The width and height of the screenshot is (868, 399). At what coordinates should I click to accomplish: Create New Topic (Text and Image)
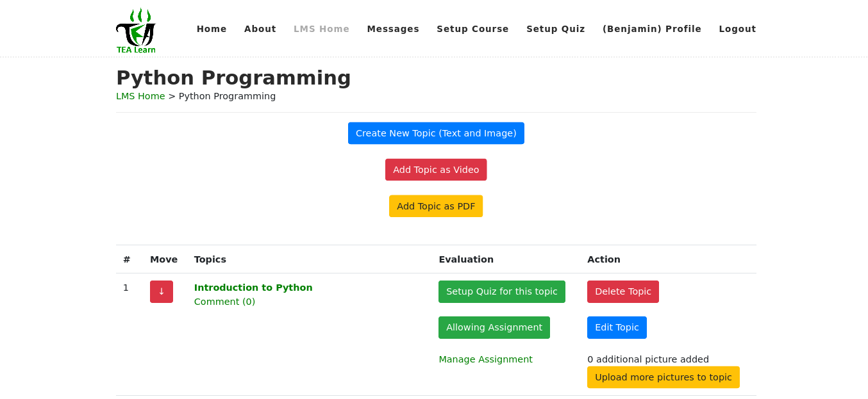436,133
